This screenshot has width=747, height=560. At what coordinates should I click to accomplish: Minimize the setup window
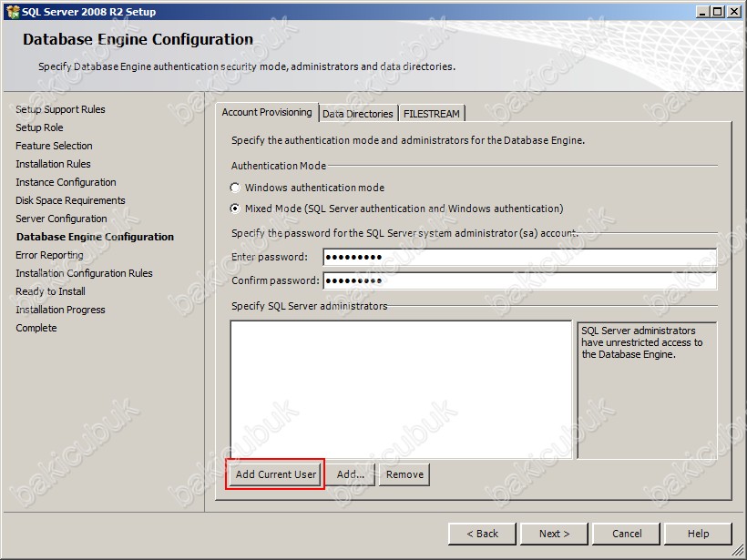tap(701, 12)
